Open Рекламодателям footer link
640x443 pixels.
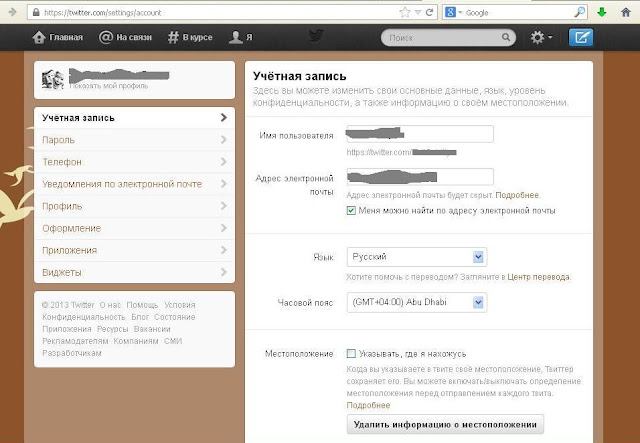[x=75, y=341]
